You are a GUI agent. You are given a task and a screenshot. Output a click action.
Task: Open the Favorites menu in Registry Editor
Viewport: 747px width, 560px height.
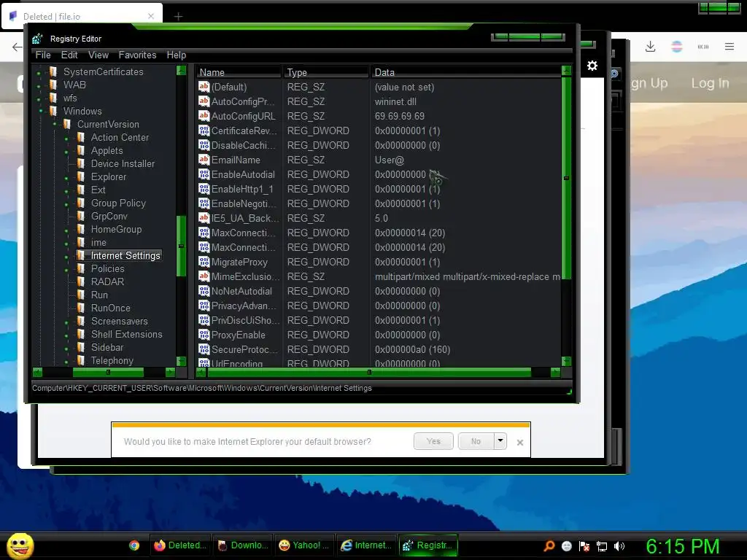(137, 55)
